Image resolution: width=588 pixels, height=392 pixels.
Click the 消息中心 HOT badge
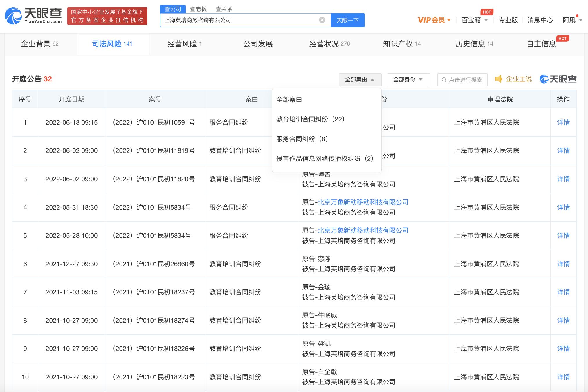click(x=487, y=12)
